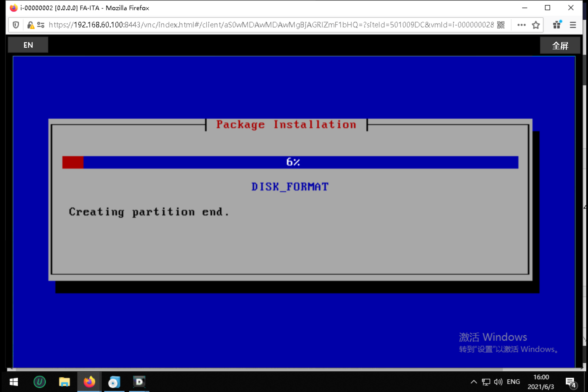Viewport: 588px width, 392px height.
Task: Open the connection security lock warning icon
Action: tap(30, 25)
